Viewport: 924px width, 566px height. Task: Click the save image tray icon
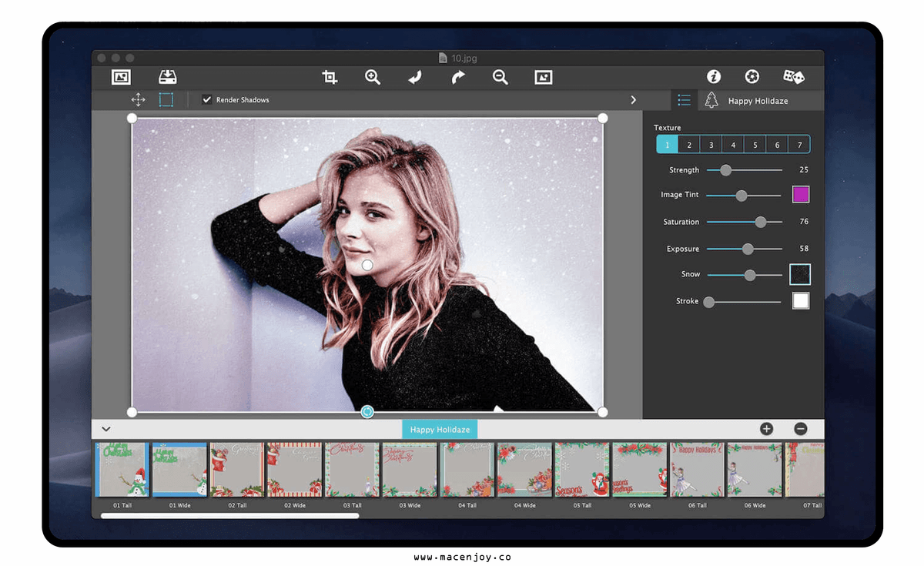[x=168, y=77]
